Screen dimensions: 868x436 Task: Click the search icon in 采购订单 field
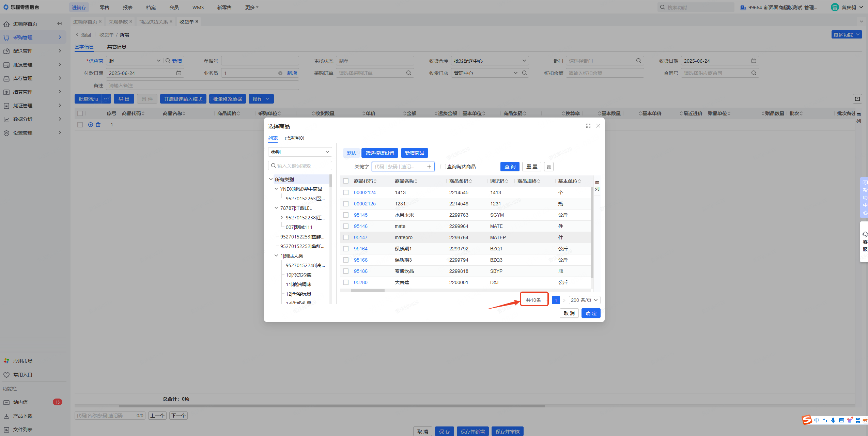click(x=408, y=73)
